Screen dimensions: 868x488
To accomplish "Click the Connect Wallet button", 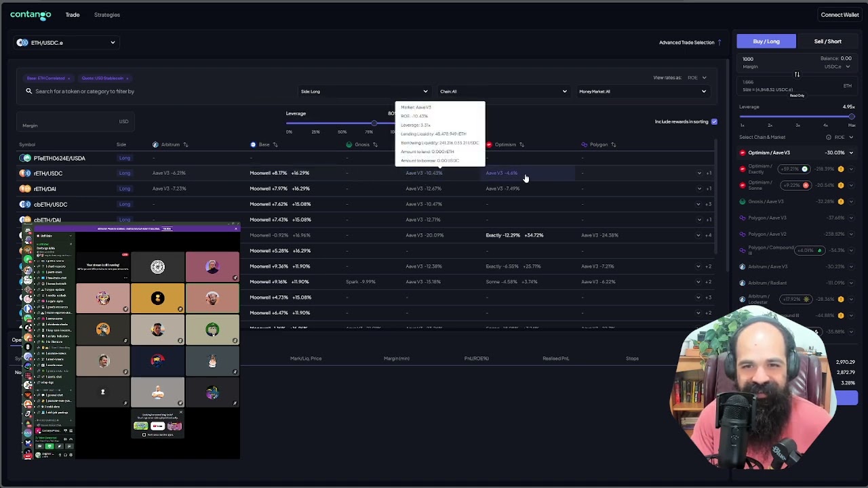I will (x=840, y=14).
